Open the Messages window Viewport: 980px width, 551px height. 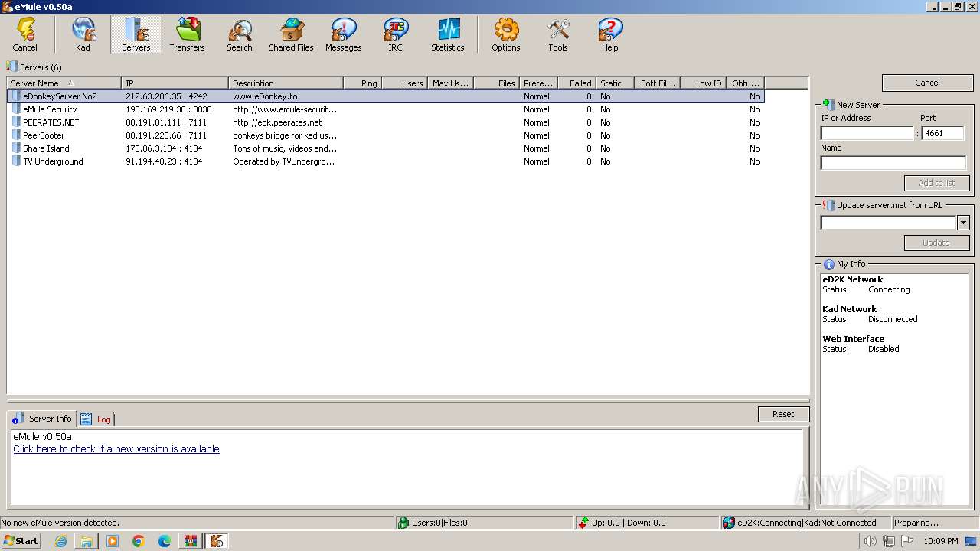tap(344, 34)
